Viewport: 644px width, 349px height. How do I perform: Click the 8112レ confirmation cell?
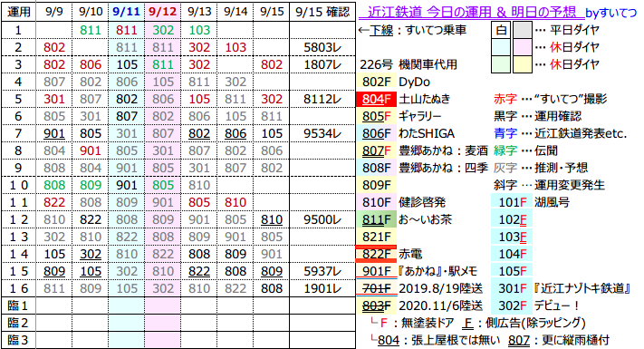[x=322, y=99]
